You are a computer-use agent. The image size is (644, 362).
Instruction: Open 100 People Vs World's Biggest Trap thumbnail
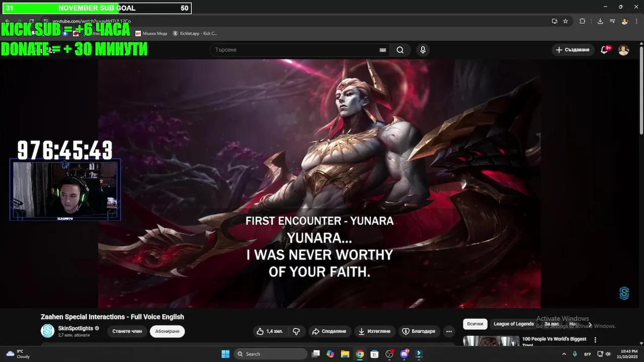point(491,341)
